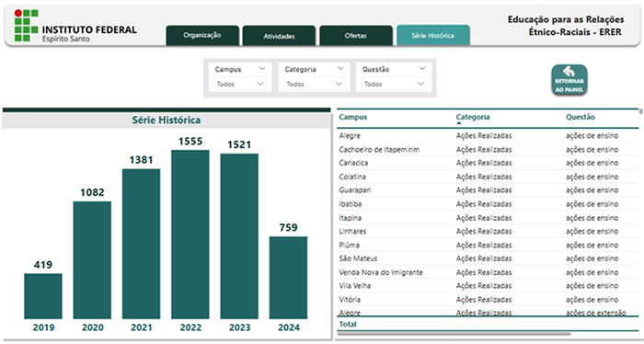
Task: Open the Organização tab
Action: pos(202,35)
